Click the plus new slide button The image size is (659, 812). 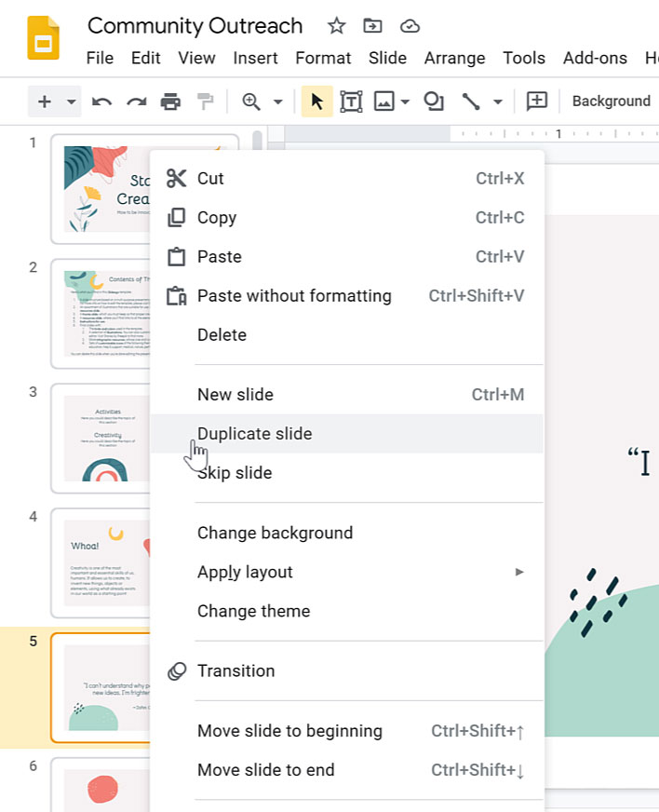[x=45, y=101]
